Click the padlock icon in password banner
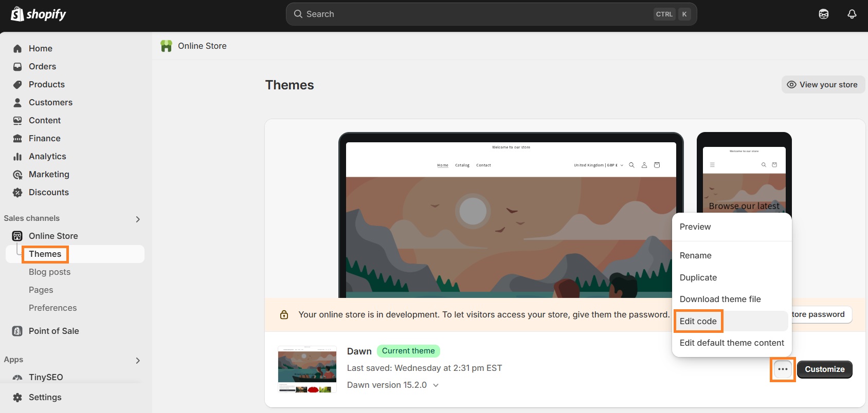Viewport: 868px width, 413px height. 284,314
